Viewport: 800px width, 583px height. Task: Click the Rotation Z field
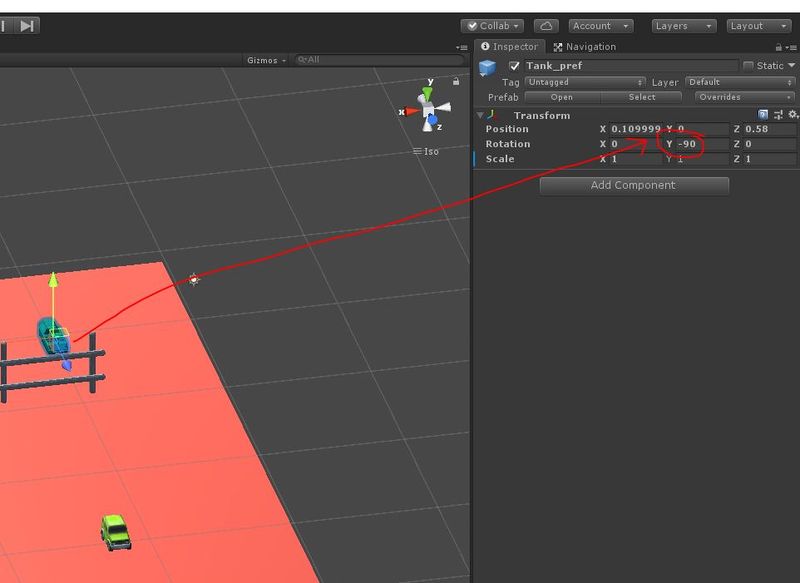click(x=769, y=144)
